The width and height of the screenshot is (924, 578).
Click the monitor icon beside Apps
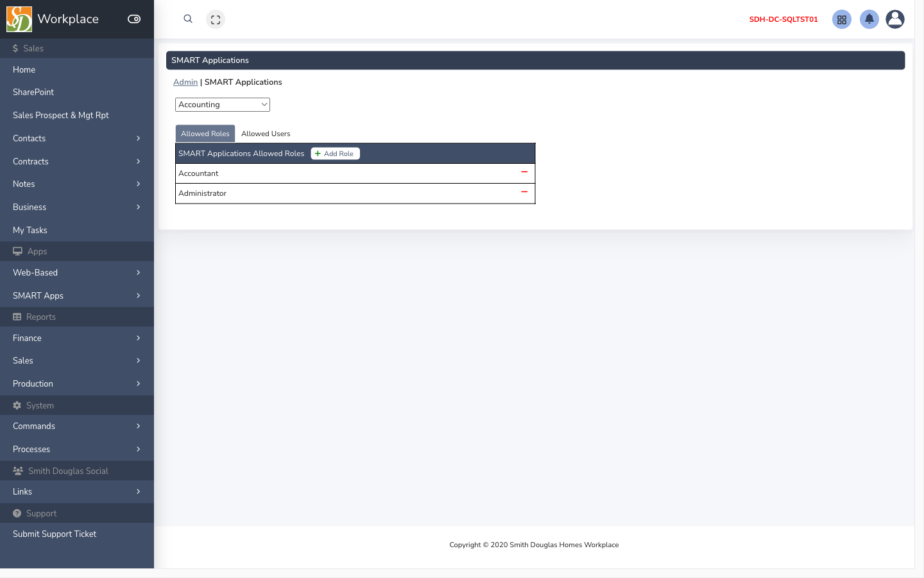click(17, 251)
